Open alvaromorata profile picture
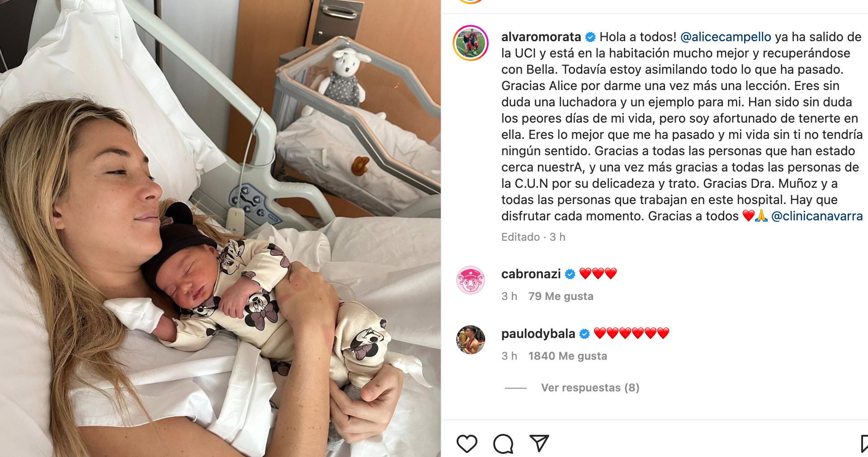Viewport: 868px width, 457px height. pyautogui.click(x=471, y=43)
